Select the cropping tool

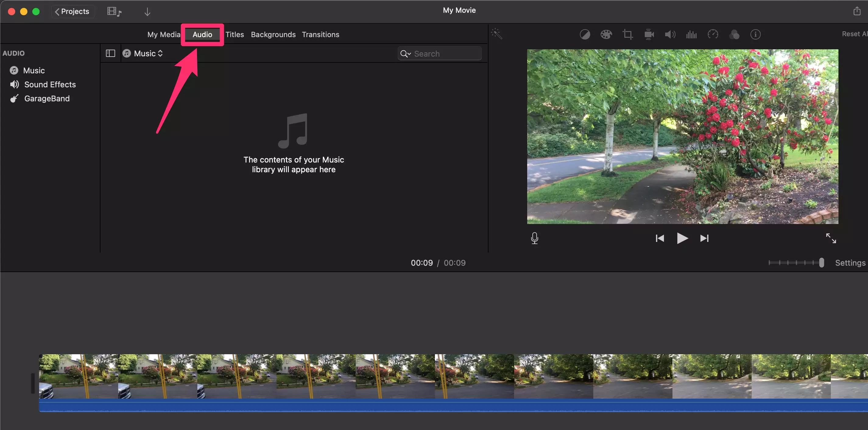coord(627,34)
